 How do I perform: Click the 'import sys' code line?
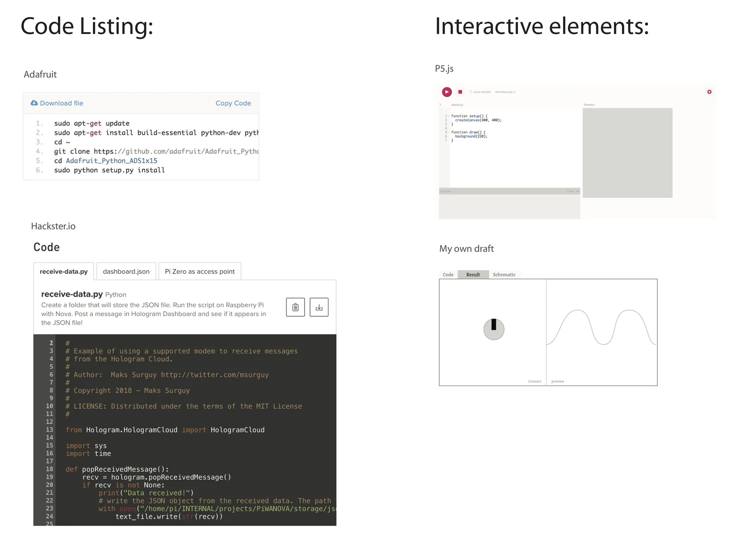[x=86, y=446]
